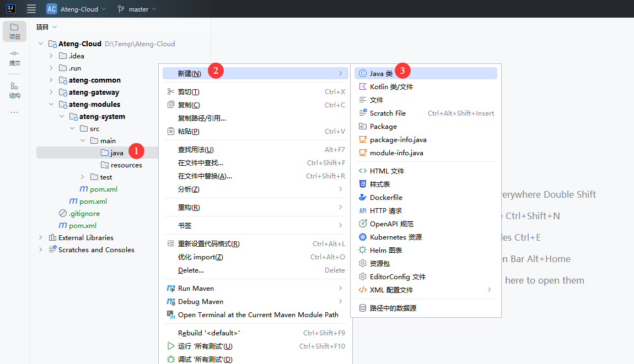Select Dockerfile from the New submenu
The height and width of the screenshot is (364, 634).
click(x=386, y=197)
